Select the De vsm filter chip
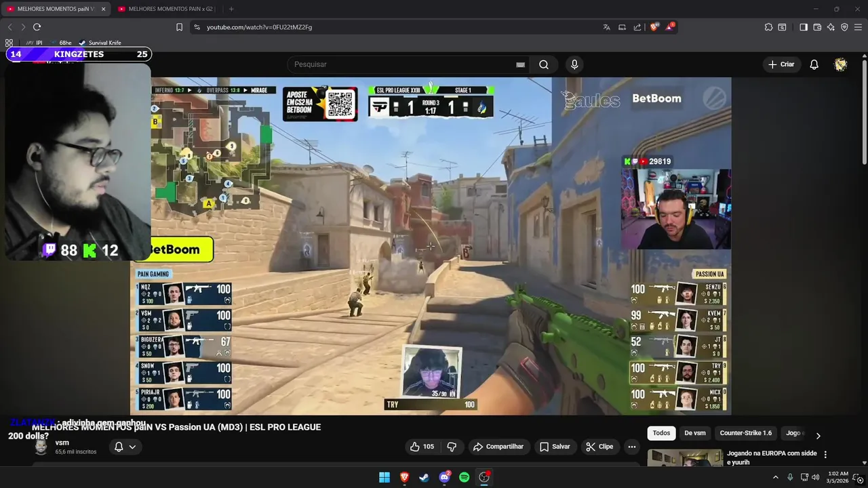This screenshot has width=868, height=488. pos(695,433)
